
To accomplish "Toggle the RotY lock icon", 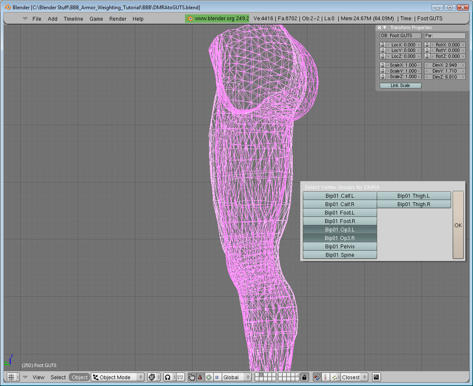I will tap(427, 50).
